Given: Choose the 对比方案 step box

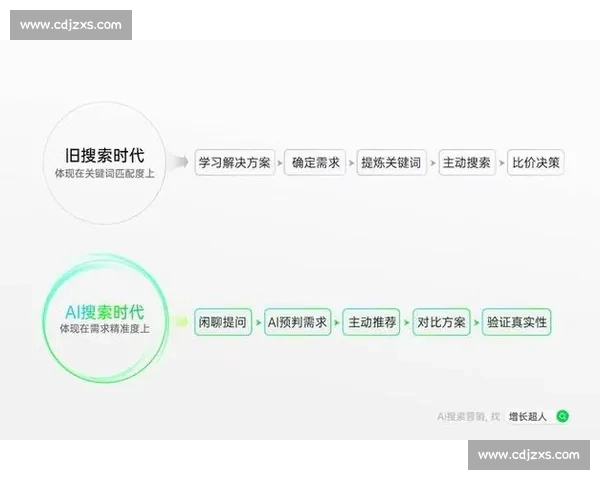Looking at the screenshot, I should pyautogui.click(x=441, y=322).
